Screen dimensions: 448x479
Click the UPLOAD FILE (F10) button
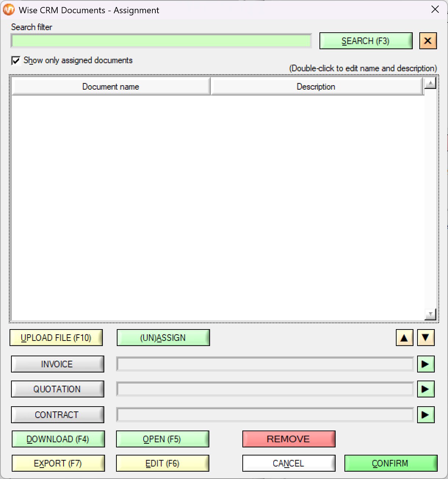[x=56, y=338]
